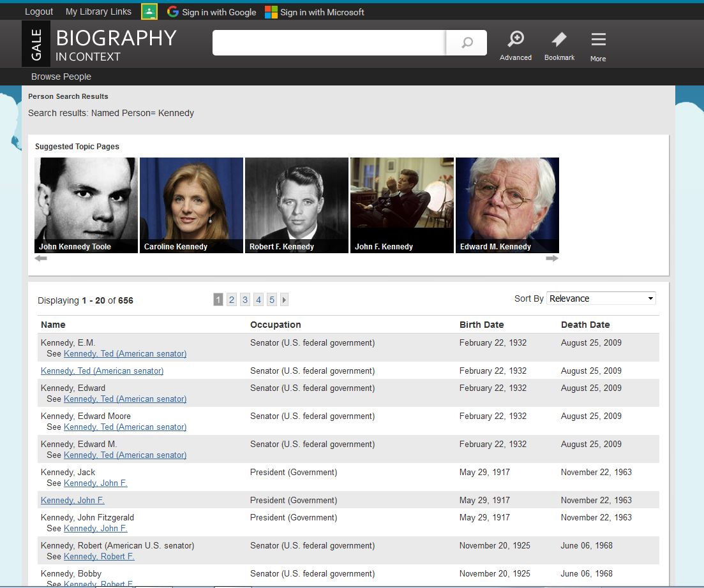This screenshot has width=704, height=588.
Task: Open John Kennedy Toole topic page
Action: (86, 205)
